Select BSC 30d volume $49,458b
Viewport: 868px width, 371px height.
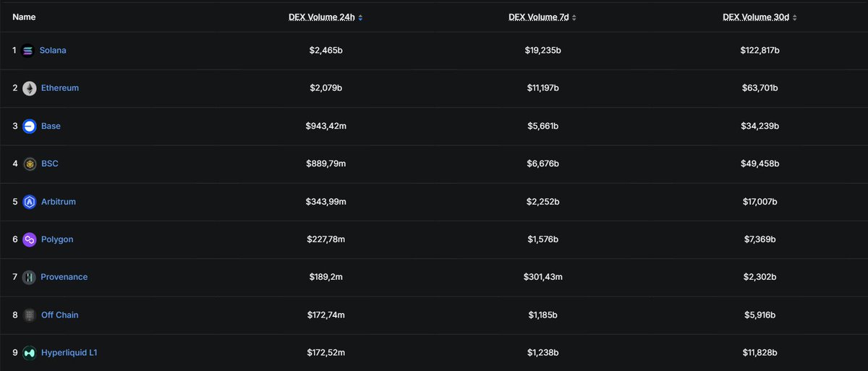coord(759,163)
